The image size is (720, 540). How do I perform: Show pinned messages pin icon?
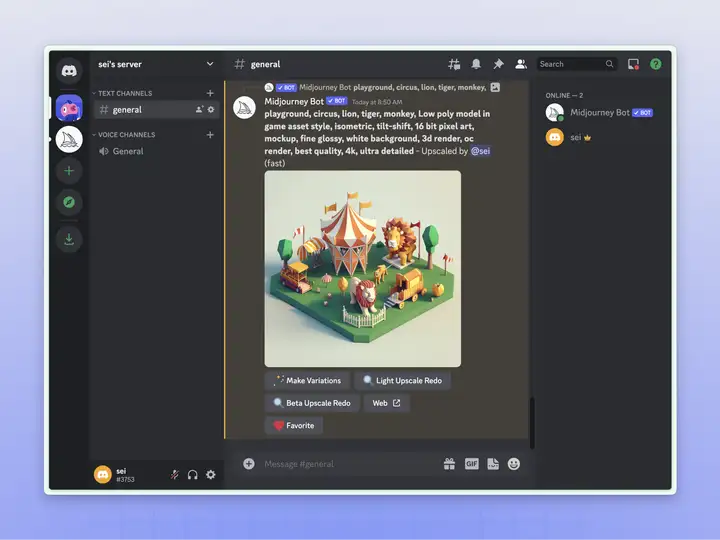click(498, 64)
